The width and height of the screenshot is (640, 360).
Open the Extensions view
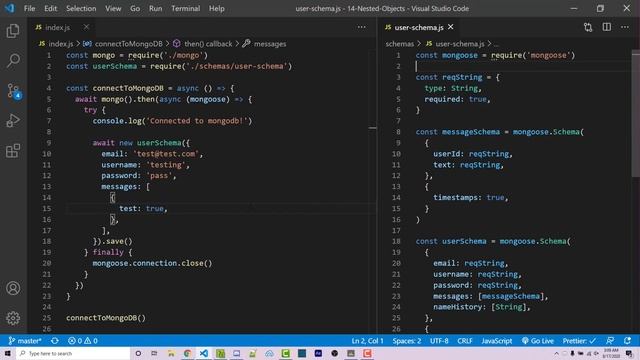pyautogui.click(x=13, y=151)
